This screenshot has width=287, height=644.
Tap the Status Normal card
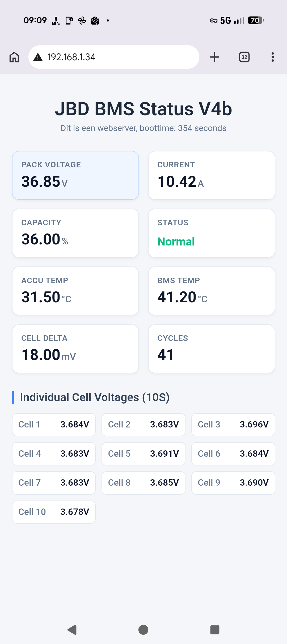pyautogui.click(x=212, y=233)
